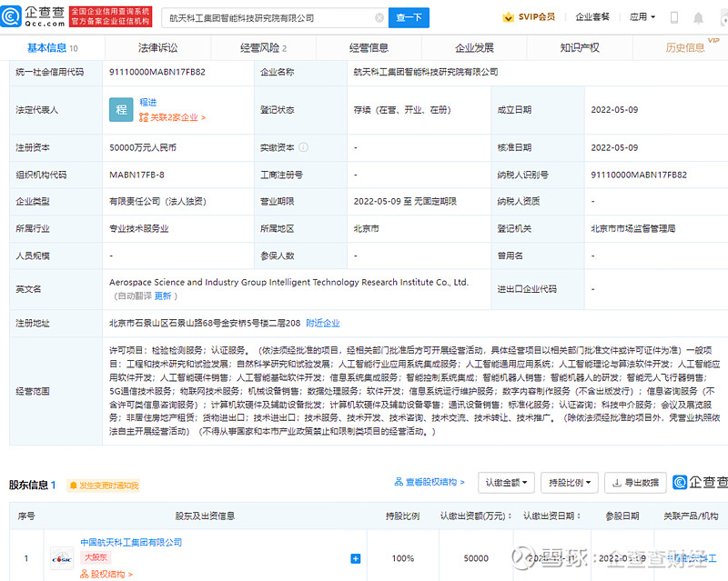Switch to the 知识产权 tab
Image resolution: width=728 pixels, height=581 pixels.
580,48
